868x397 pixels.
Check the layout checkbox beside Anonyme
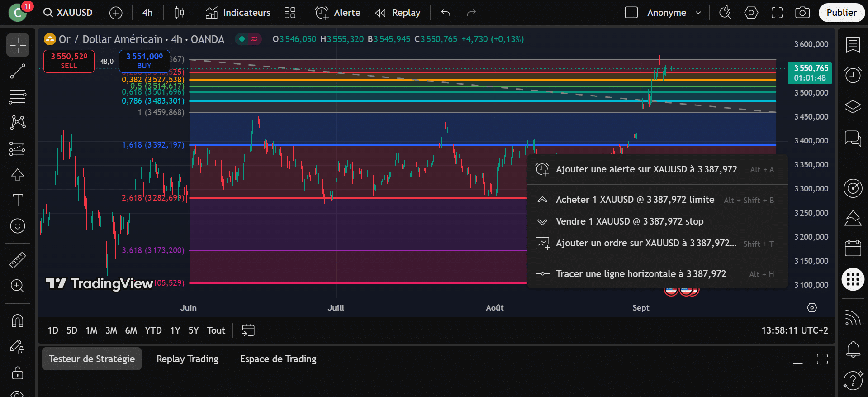coord(631,13)
